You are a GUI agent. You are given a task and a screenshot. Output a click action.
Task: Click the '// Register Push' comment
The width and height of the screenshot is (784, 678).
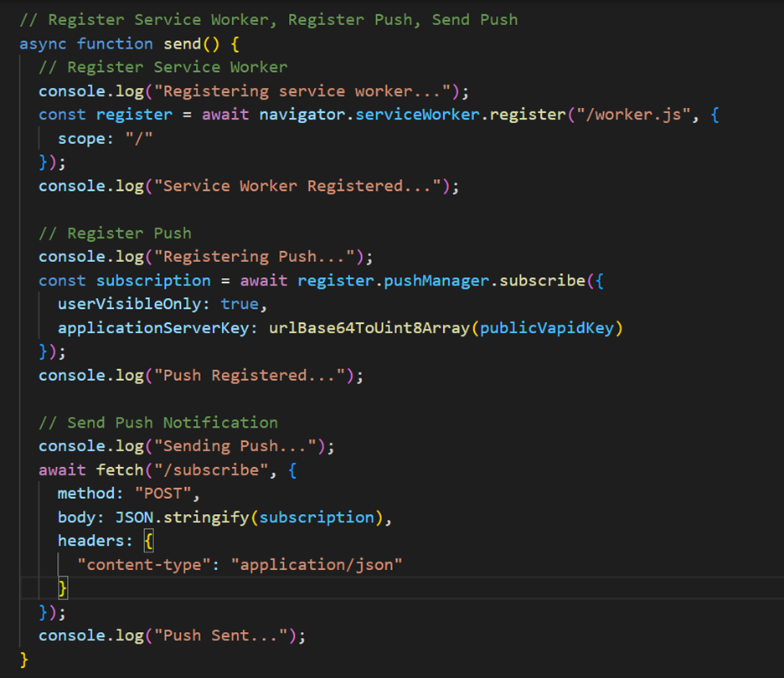coord(115,234)
